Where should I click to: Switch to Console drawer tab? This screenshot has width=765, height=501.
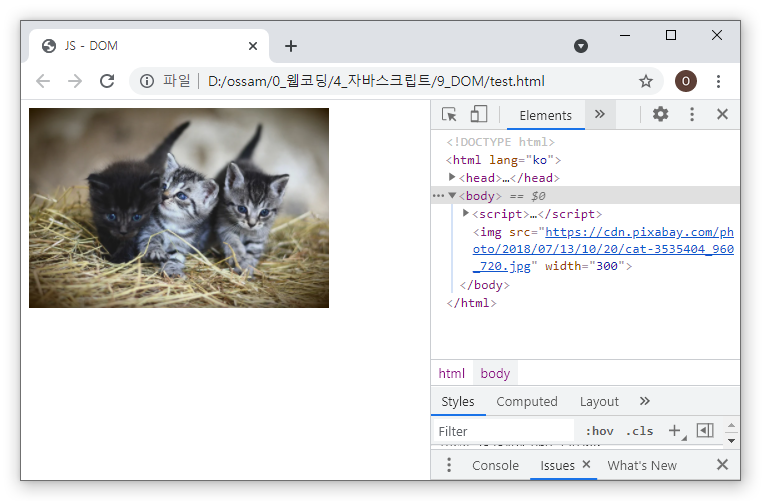click(495, 465)
